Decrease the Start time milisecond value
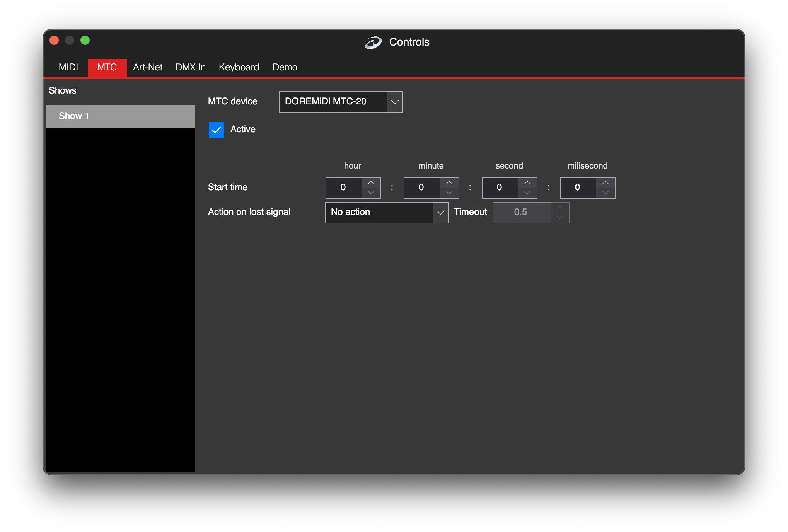 pos(605,193)
